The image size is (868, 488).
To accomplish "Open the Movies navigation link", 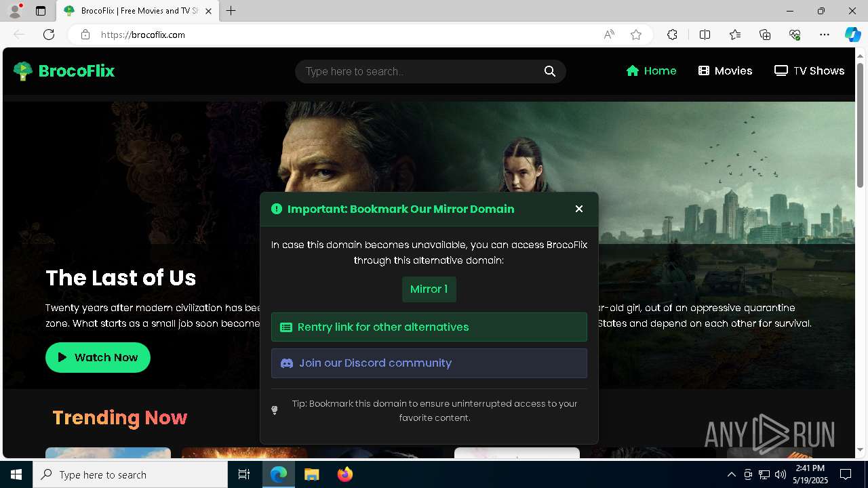I will pyautogui.click(x=725, y=70).
